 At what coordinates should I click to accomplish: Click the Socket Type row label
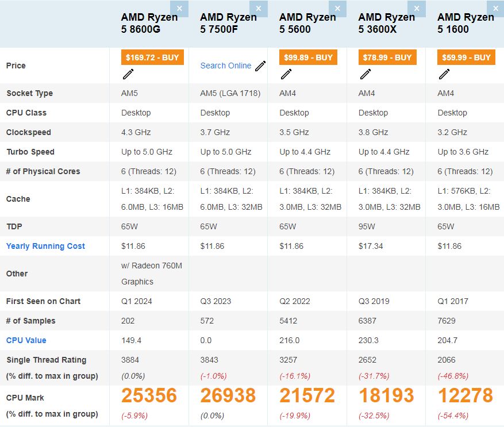pos(29,93)
